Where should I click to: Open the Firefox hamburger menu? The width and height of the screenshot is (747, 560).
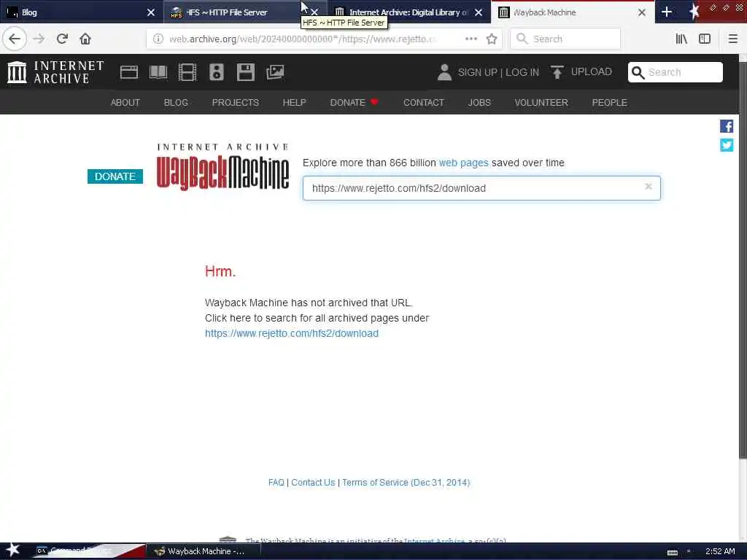click(x=732, y=39)
